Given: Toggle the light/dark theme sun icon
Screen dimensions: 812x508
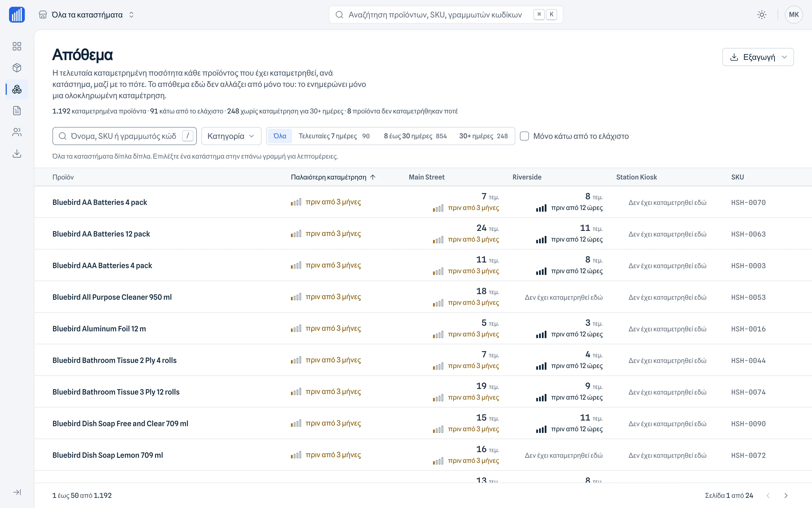Looking at the screenshot, I should click(762, 15).
